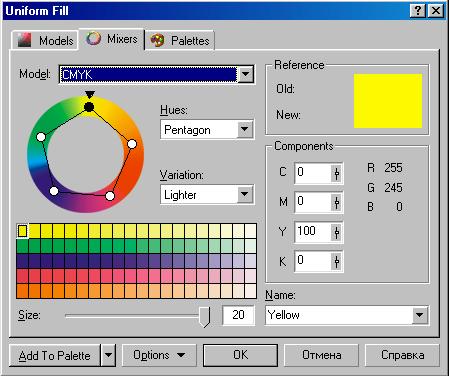449x376 pixels.
Task: Select the first yellow swatch in grid
Action: point(22,231)
